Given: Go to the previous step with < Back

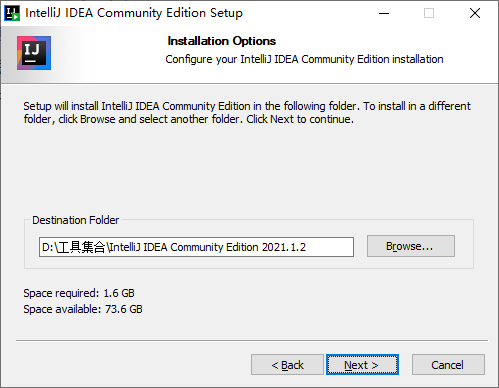Looking at the screenshot, I should coord(287,365).
